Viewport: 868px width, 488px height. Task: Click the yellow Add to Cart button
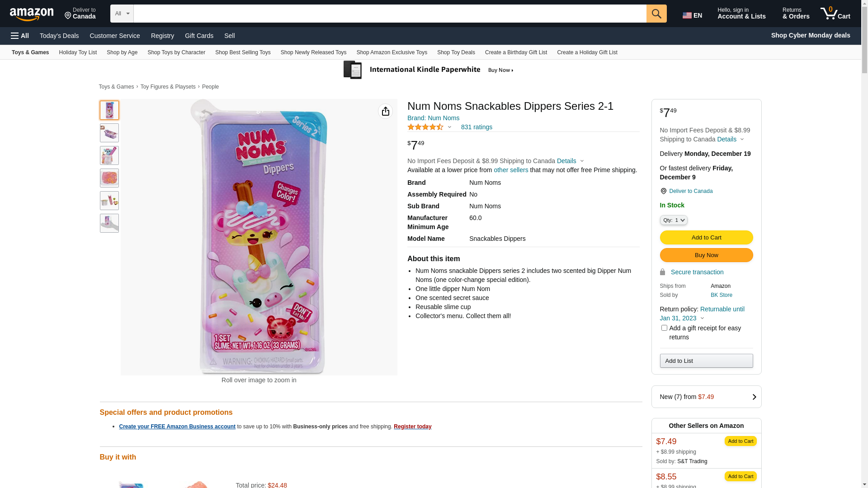tap(706, 238)
